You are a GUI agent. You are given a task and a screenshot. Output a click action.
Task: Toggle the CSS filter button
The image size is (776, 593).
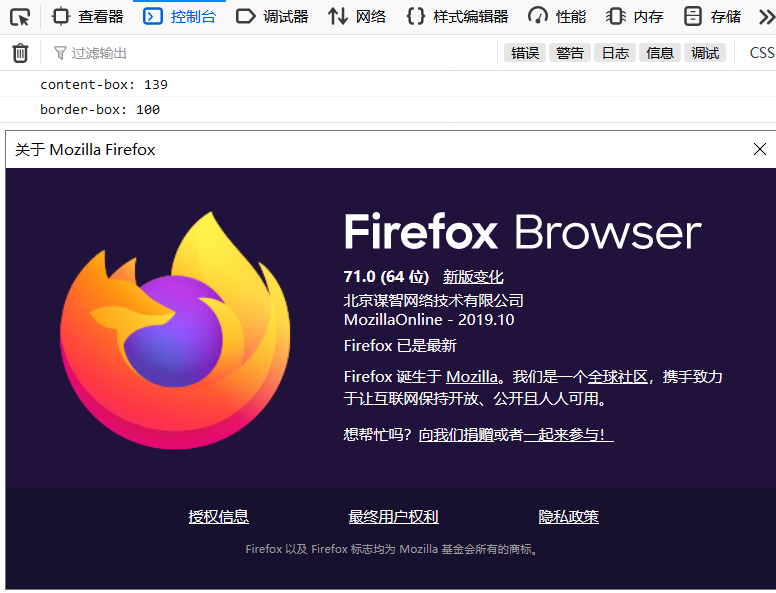tap(762, 53)
